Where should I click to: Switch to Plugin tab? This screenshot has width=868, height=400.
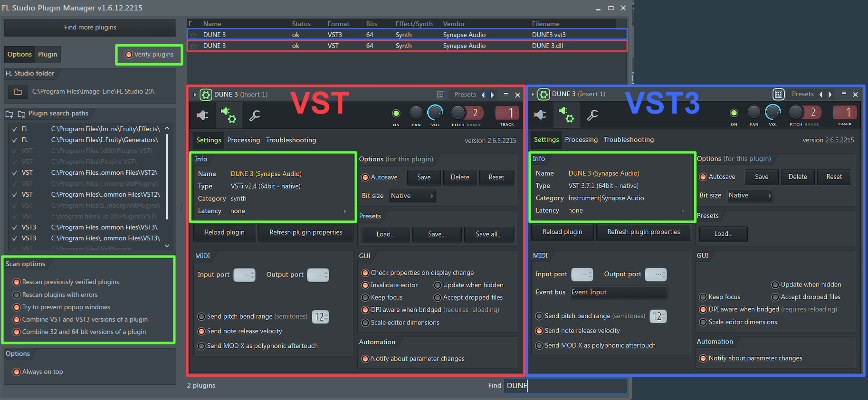pos(48,55)
